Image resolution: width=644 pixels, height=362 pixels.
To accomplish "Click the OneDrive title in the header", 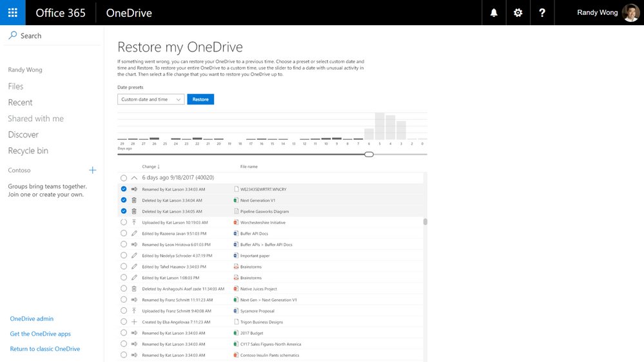I will click(x=129, y=13).
